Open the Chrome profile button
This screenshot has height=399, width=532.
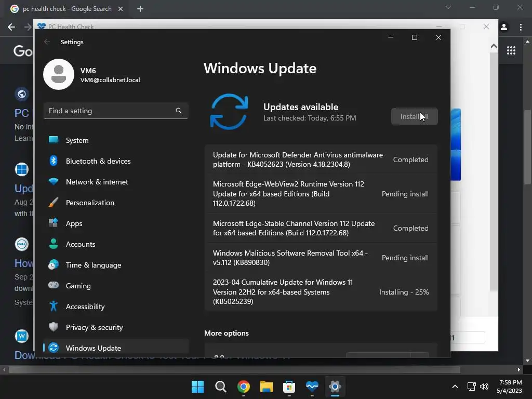[x=504, y=27]
